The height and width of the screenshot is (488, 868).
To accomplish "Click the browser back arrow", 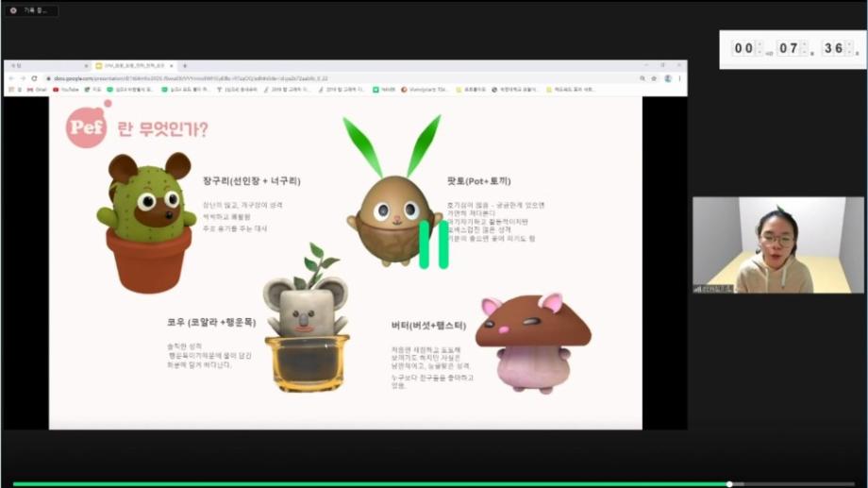I will click(9, 78).
